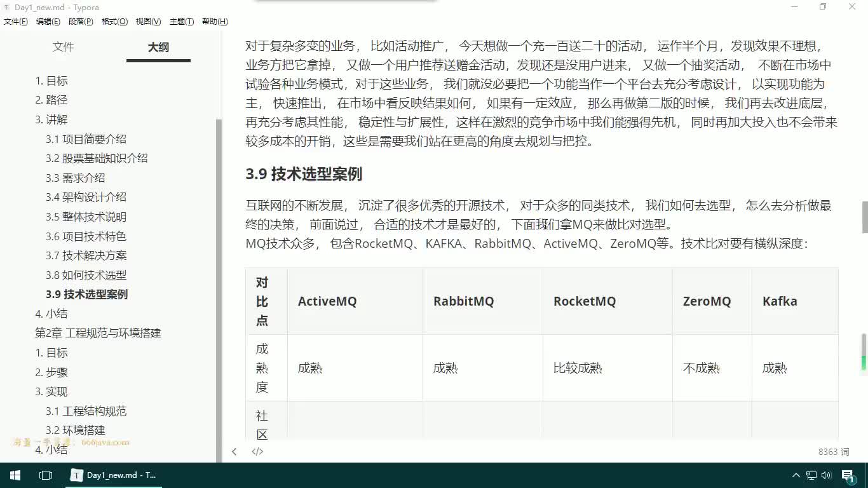The height and width of the screenshot is (488, 868).
Task: Go to 3.5 整体技术说明 in outline
Action: coord(86,217)
